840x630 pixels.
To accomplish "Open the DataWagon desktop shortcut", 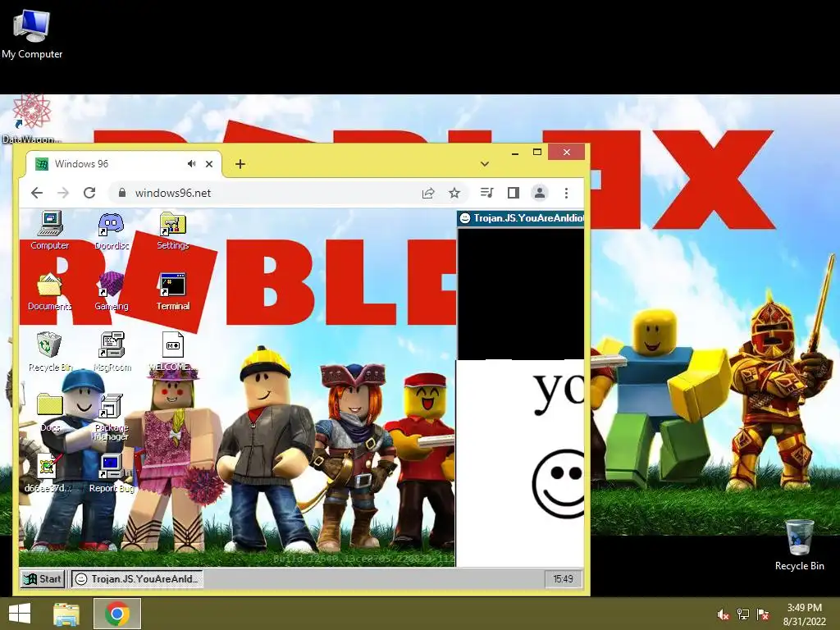I will point(32,119).
